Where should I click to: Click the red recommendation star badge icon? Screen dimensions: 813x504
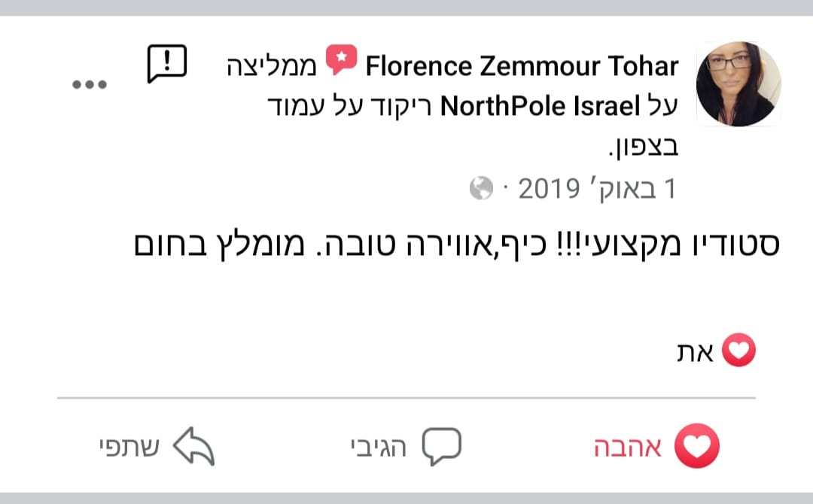[x=342, y=60]
